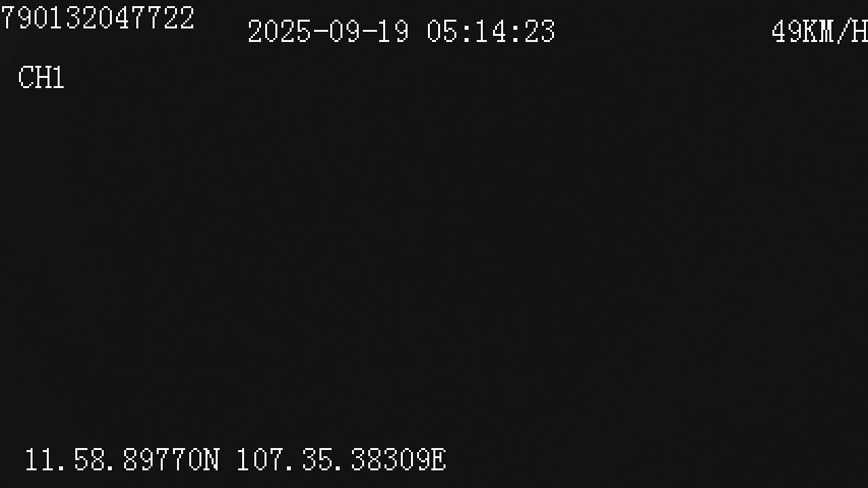Click the minutes 14 in the time
The image size is (868, 488).
tap(491, 32)
